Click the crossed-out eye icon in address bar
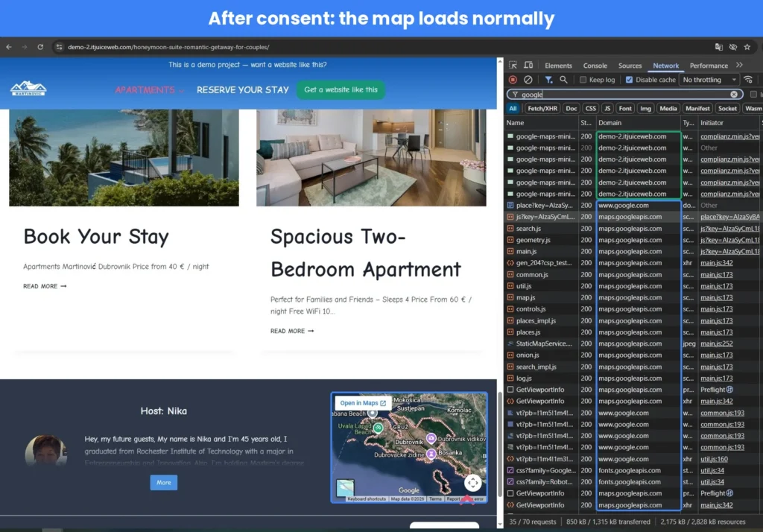The width and height of the screenshot is (763, 532). pyautogui.click(x=733, y=47)
